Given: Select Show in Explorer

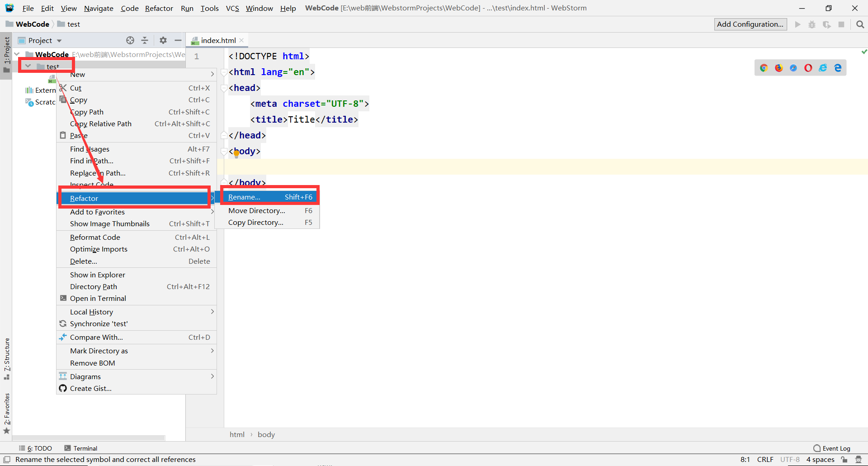Looking at the screenshot, I should pyautogui.click(x=137, y=275).
